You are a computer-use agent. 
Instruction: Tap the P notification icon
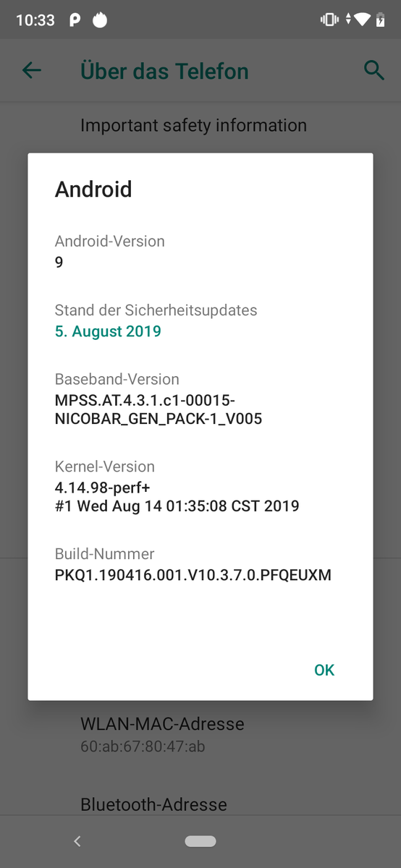(75, 20)
